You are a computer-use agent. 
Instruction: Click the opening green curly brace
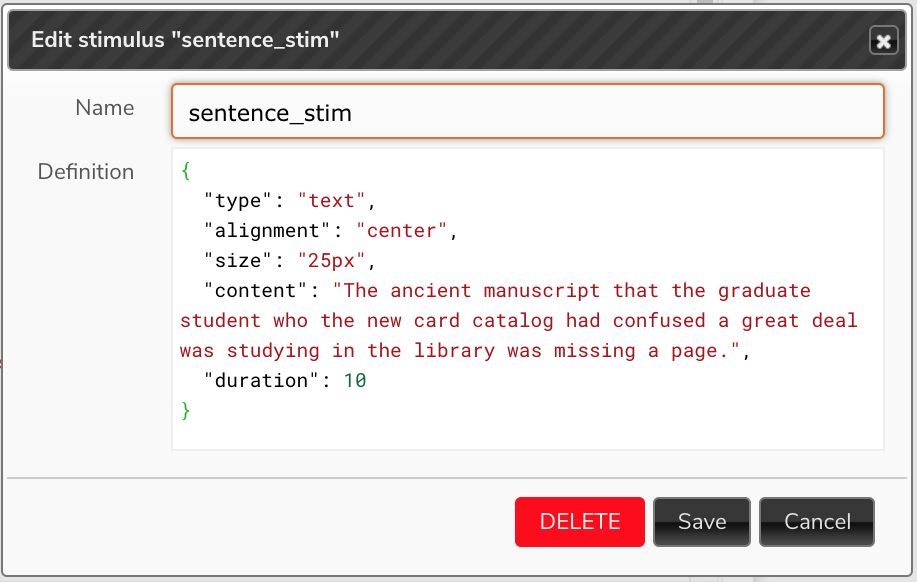tap(186, 171)
